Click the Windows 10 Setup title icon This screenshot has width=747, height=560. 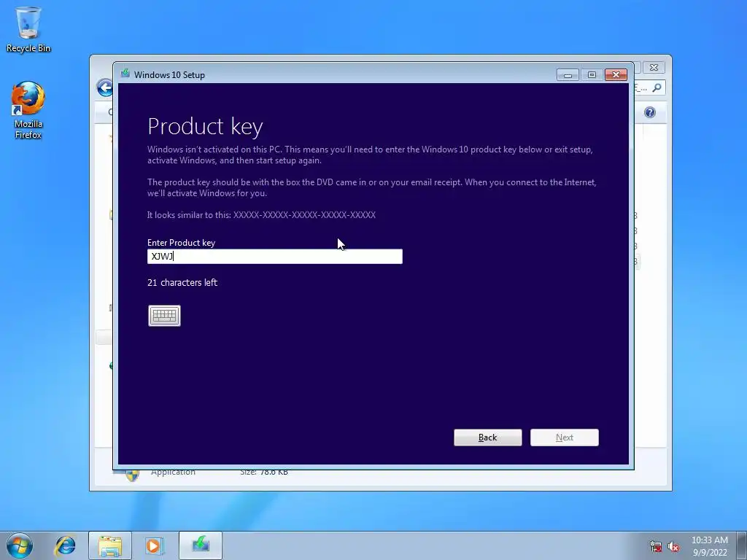click(x=125, y=74)
